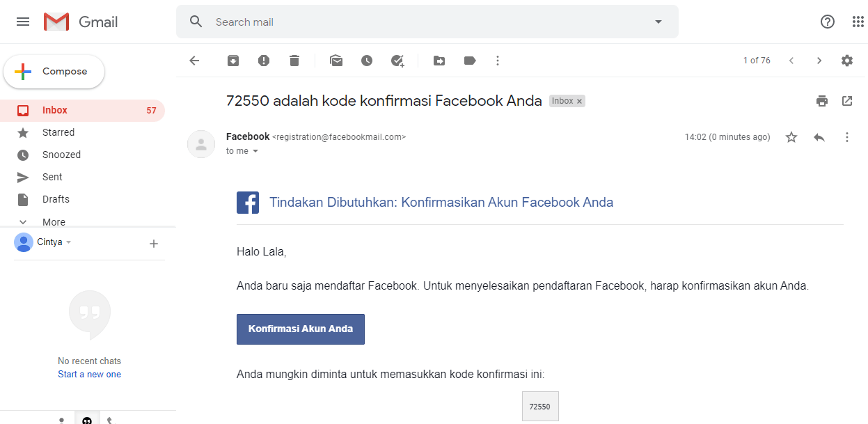The image size is (868, 424).
Task: Expand the More sidebar section
Action: click(53, 222)
